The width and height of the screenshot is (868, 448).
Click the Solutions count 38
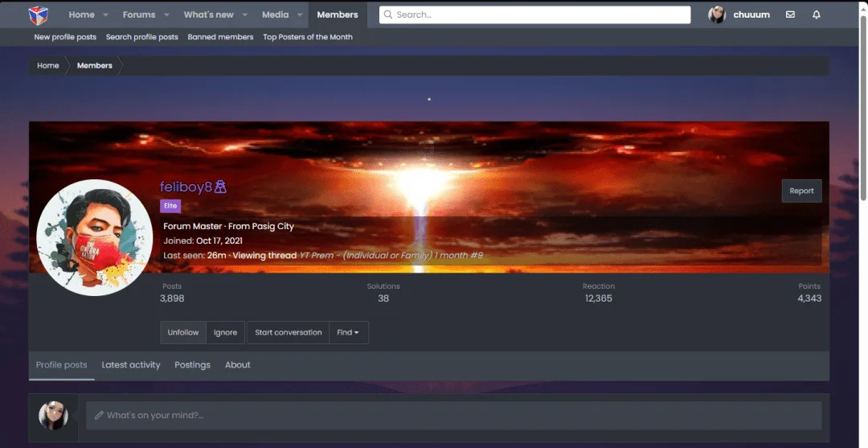[383, 298]
